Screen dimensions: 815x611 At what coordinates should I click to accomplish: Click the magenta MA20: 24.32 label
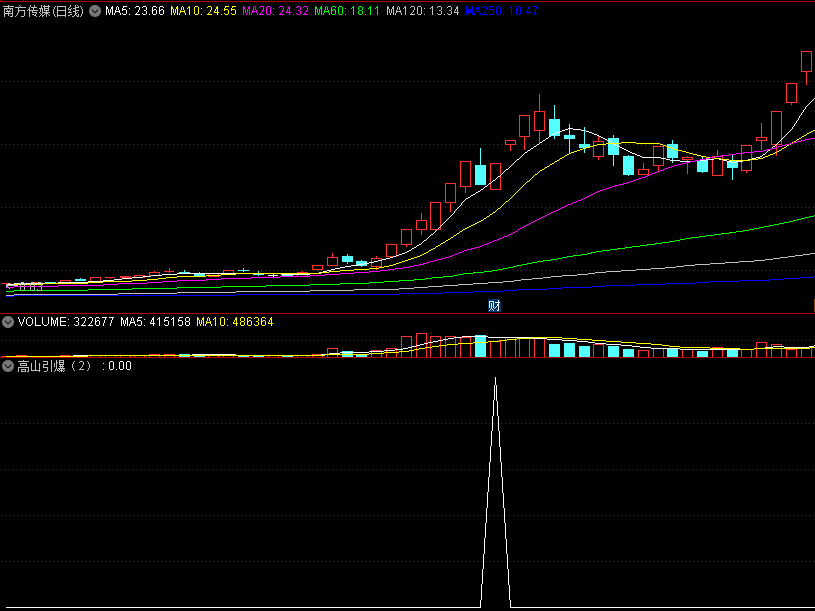[x=275, y=11]
